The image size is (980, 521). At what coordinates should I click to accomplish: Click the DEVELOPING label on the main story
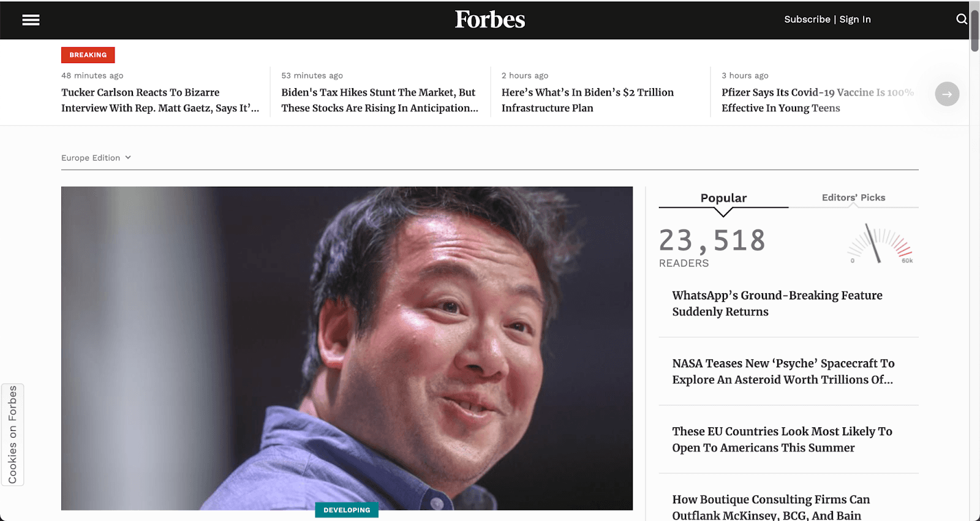pos(347,509)
